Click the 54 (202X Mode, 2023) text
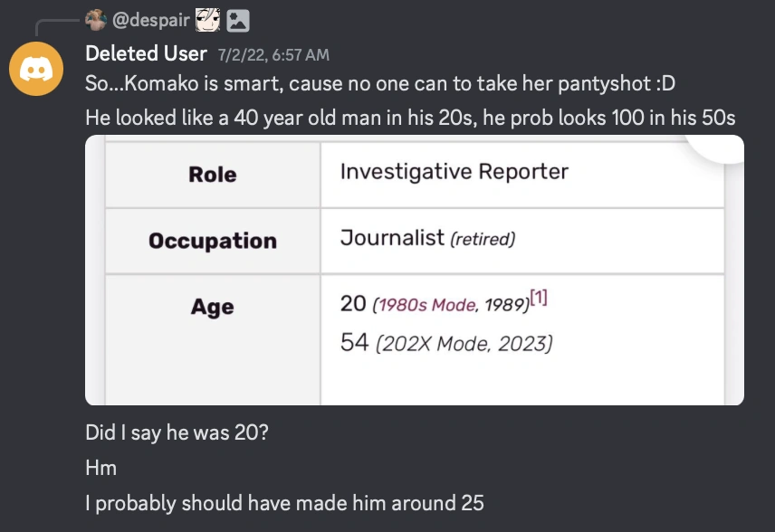This screenshot has width=775, height=532. pos(445,344)
